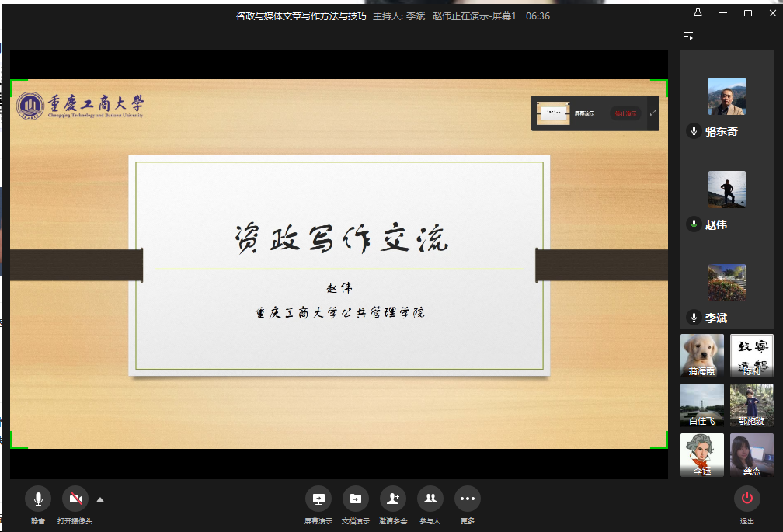Click the red power icon on 退出 button
Screen dimensions: 783x532
(746, 499)
